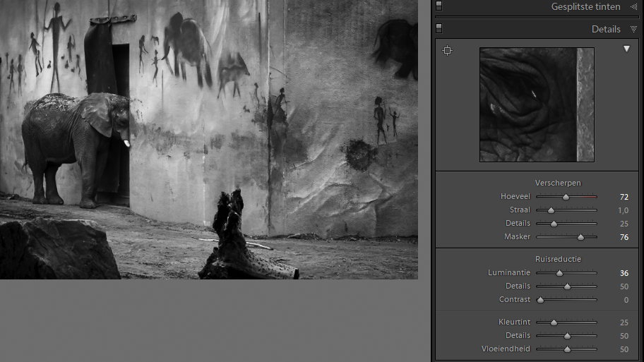Hide the detail preview using white triangle
The height and width of the screenshot is (362, 644).
tap(626, 49)
